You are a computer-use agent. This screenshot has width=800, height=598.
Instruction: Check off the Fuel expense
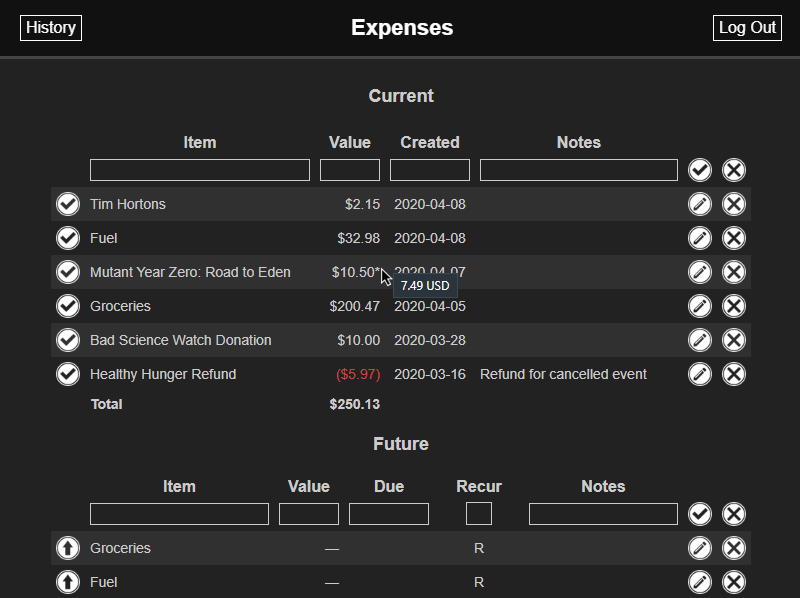coord(67,238)
